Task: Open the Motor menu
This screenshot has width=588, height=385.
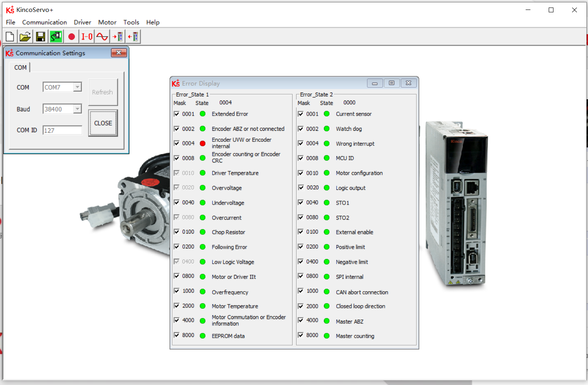Action: click(x=107, y=22)
